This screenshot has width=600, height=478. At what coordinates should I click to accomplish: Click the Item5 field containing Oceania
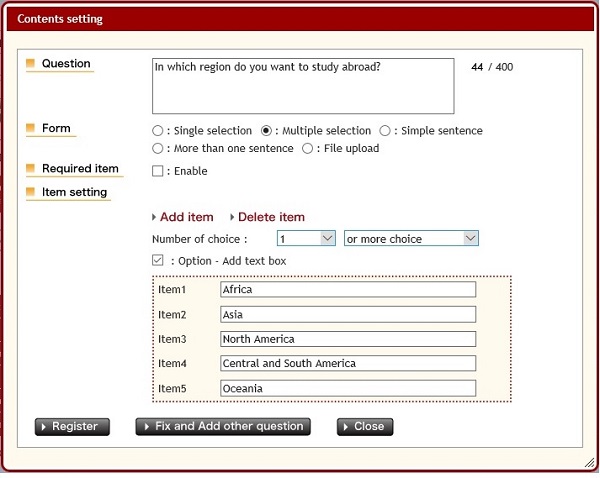coord(347,388)
